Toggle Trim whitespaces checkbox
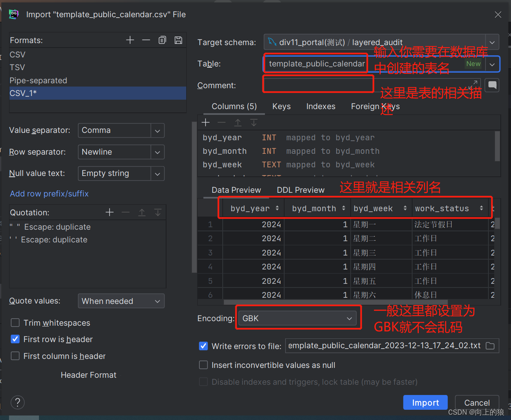Viewport: 511px width, 420px height. (15, 323)
